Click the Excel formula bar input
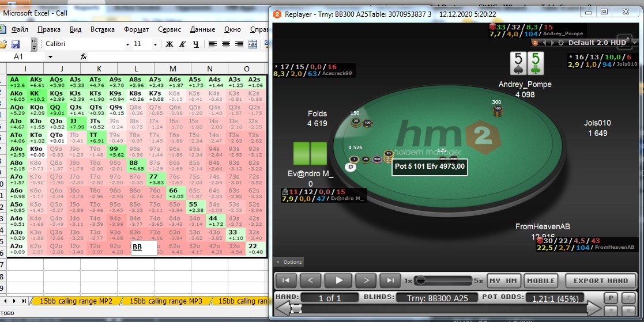Screen dimensions: 644x322 [x=179, y=56]
